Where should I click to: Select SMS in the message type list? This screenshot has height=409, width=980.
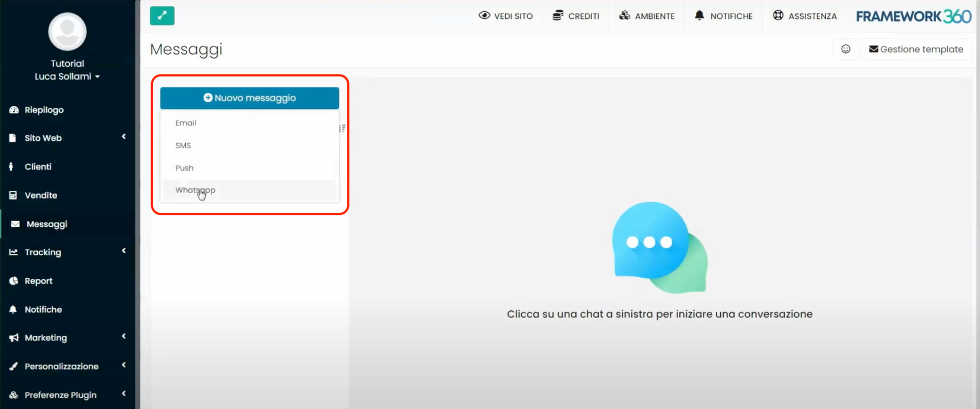pyautogui.click(x=183, y=146)
